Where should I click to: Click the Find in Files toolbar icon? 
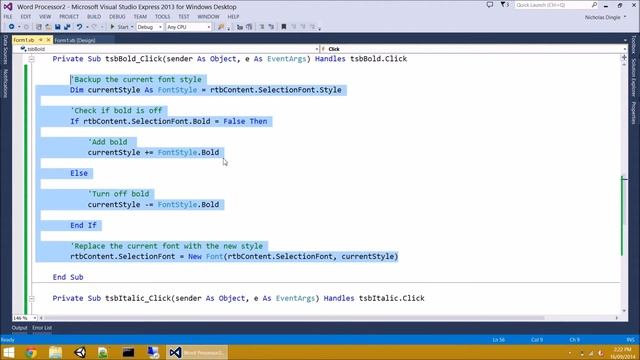click(x=221, y=27)
